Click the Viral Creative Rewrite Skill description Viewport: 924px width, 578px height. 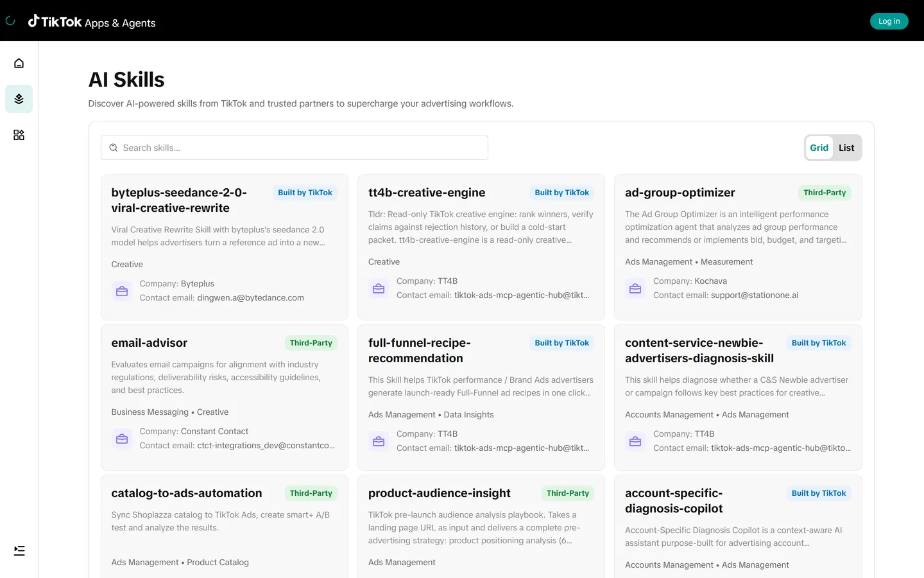[218, 236]
